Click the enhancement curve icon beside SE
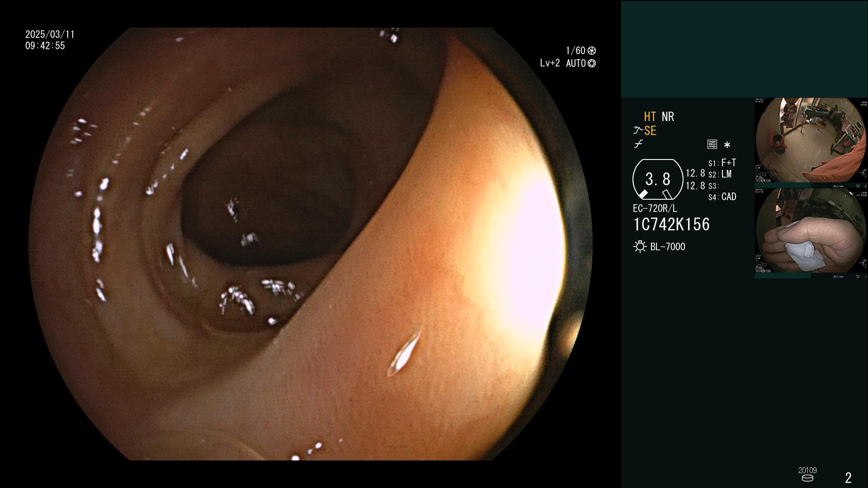The width and height of the screenshot is (868, 488). click(x=638, y=131)
